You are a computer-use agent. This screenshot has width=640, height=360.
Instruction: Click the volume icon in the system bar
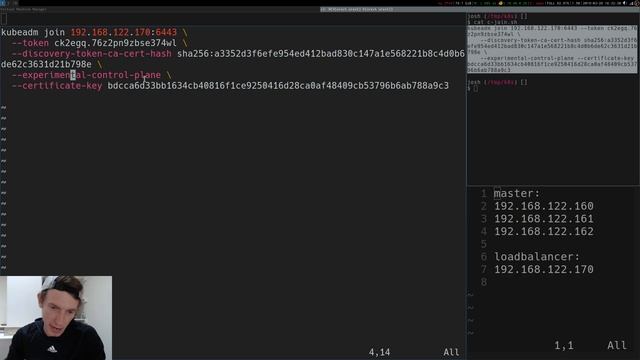click(x=624, y=3)
